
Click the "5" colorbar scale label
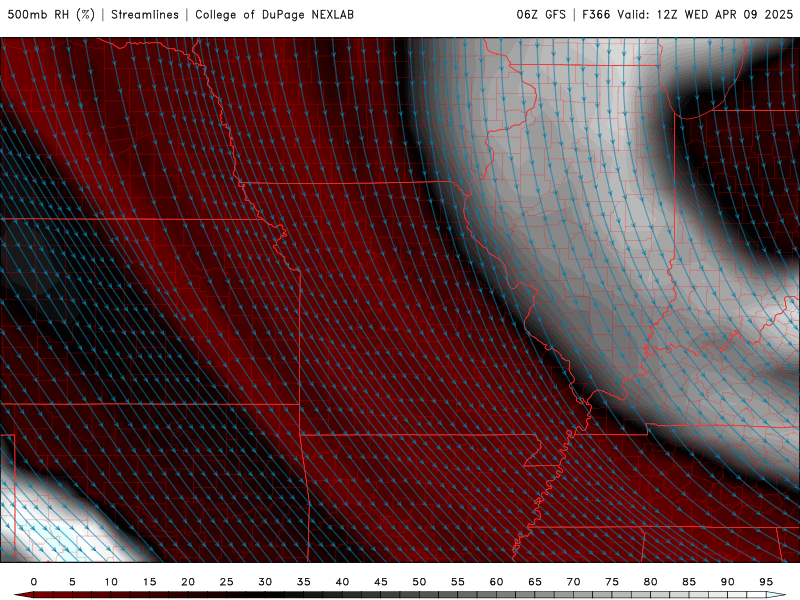(x=72, y=582)
